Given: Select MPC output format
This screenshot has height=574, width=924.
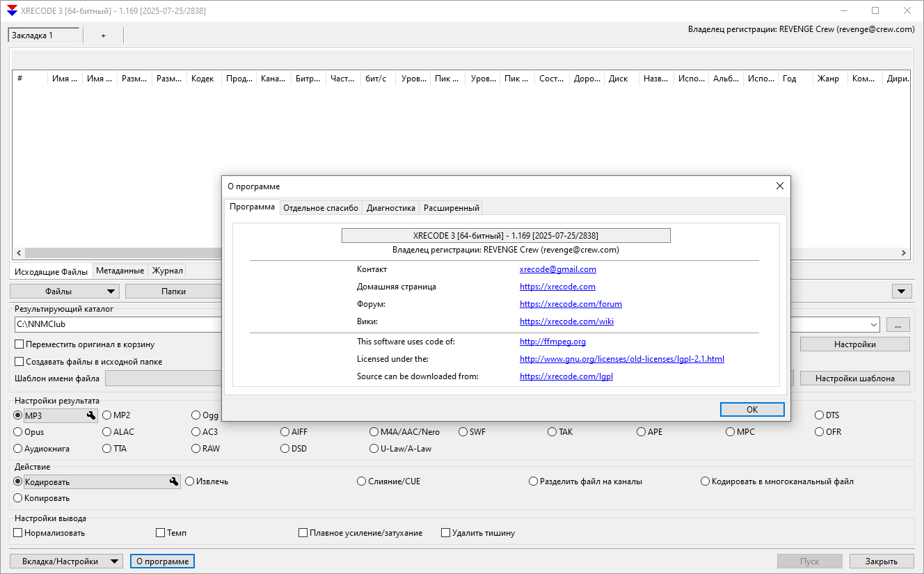Looking at the screenshot, I should (x=731, y=432).
